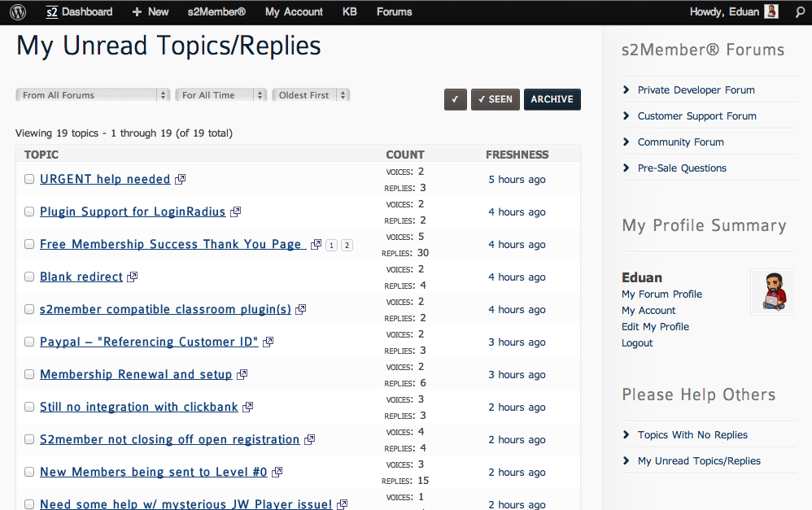Open the From All Forums dropdown
This screenshot has height=510, width=812.
point(93,95)
